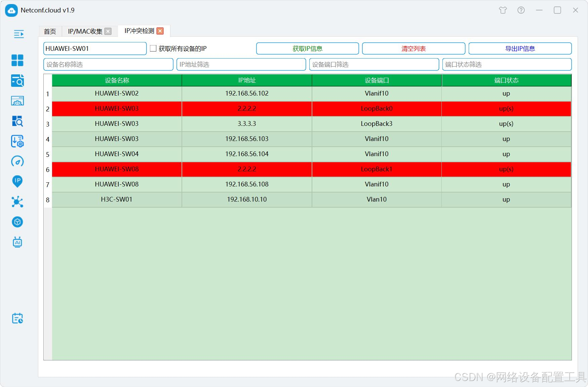
Task: Select the 3.3.3.3 IP cell
Action: [x=247, y=124]
